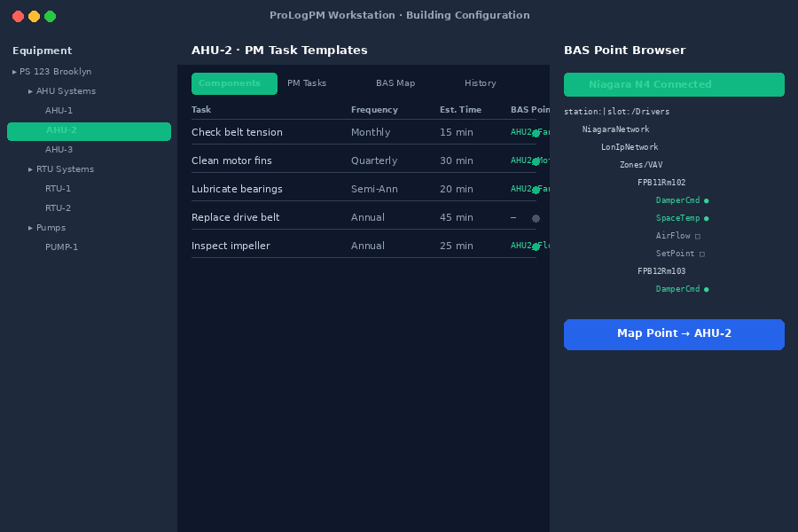Open the History view for AHU-2

480,82
